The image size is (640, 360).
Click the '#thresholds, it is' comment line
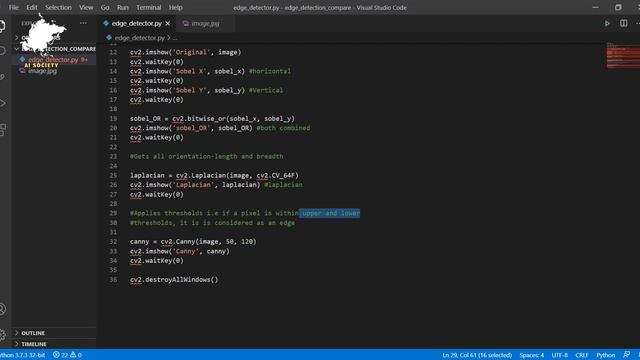(x=212, y=223)
